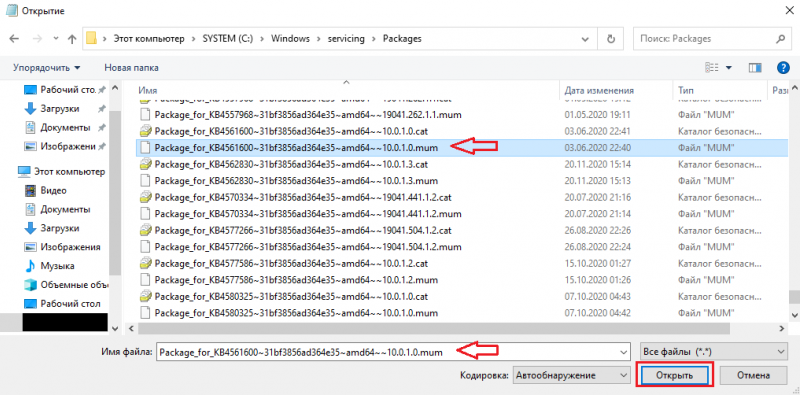Expand the Упорядочить dropdown menu
The width and height of the screenshot is (800, 395).
point(46,67)
